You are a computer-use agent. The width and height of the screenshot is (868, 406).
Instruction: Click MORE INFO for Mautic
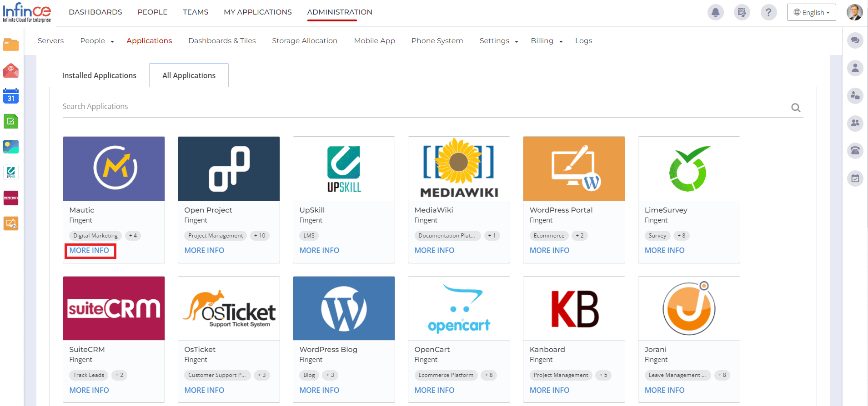(89, 250)
